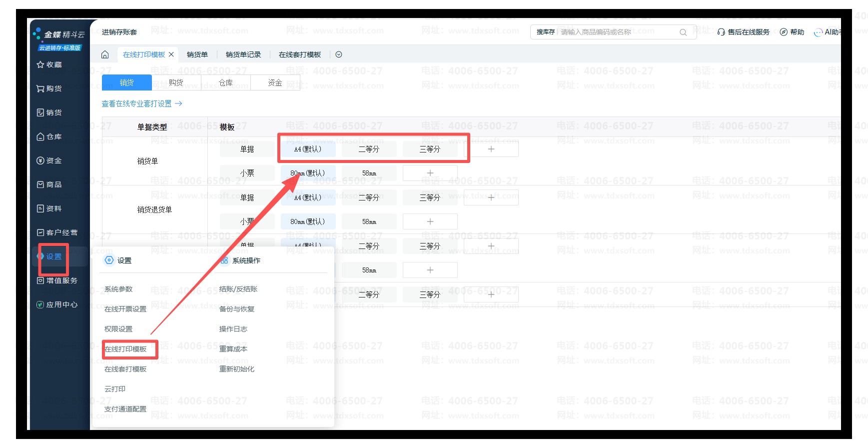The width and height of the screenshot is (868, 448).
Task: Open the 搜库存 search type selector
Action: pos(545,32)
